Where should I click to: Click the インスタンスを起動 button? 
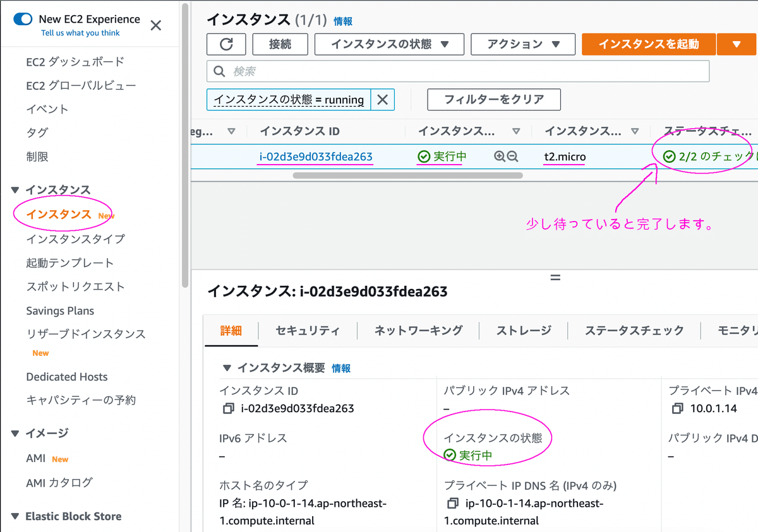(649, 44)
